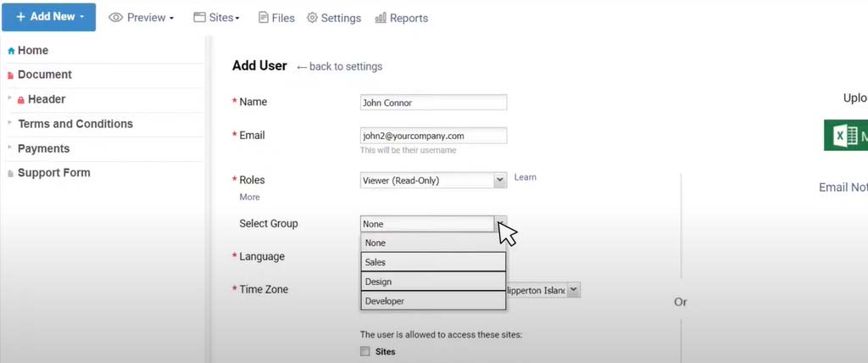Choose None from the group list
The height and width of the screenshot is (363, 868).
[x=433, y=243]
